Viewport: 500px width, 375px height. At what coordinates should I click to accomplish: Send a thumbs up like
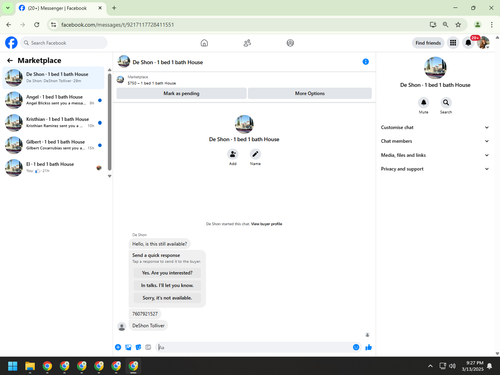[x=368, y=347]
